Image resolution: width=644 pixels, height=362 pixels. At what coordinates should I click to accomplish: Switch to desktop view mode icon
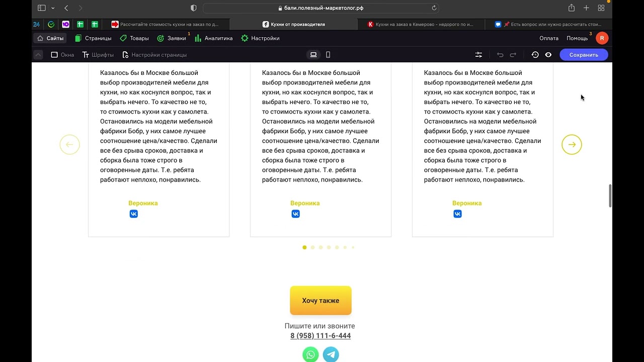313,55
